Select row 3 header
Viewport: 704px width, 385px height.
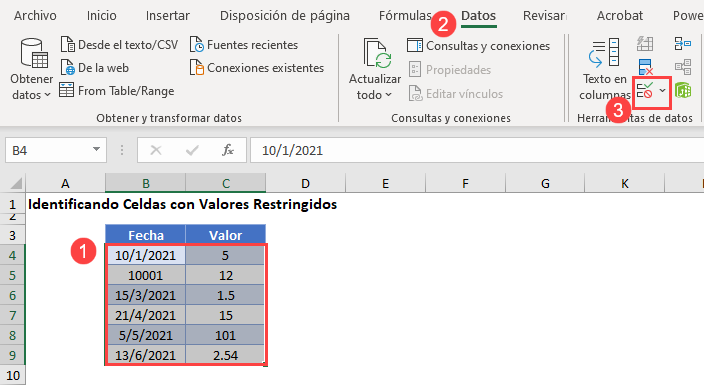(x=13, y=235)
